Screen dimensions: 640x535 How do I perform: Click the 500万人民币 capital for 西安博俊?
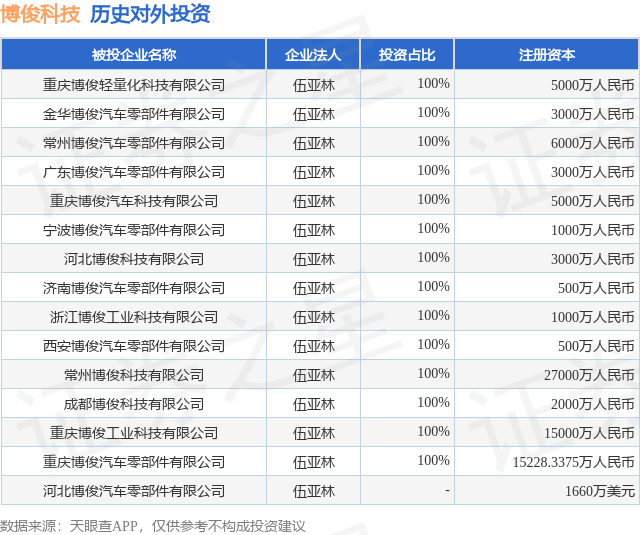pyautogui.click(x=596, y=346)
